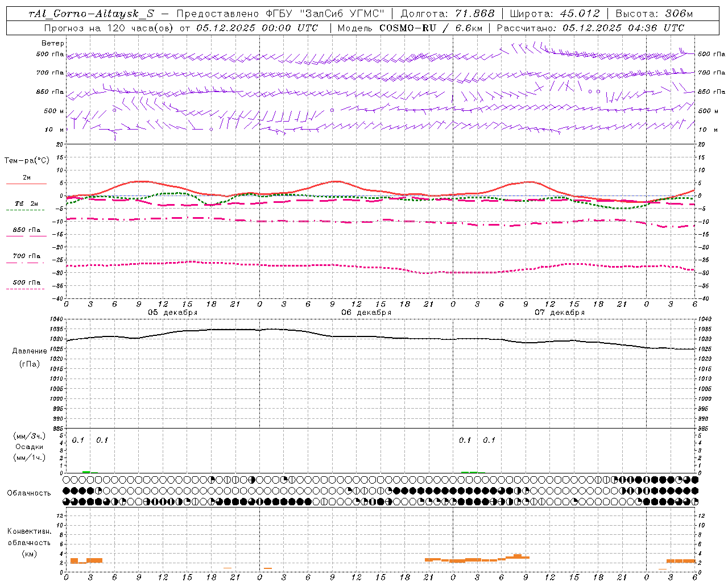
Task: Click the 700 гПа temperature legend entry
Action: tap(27, 256)
